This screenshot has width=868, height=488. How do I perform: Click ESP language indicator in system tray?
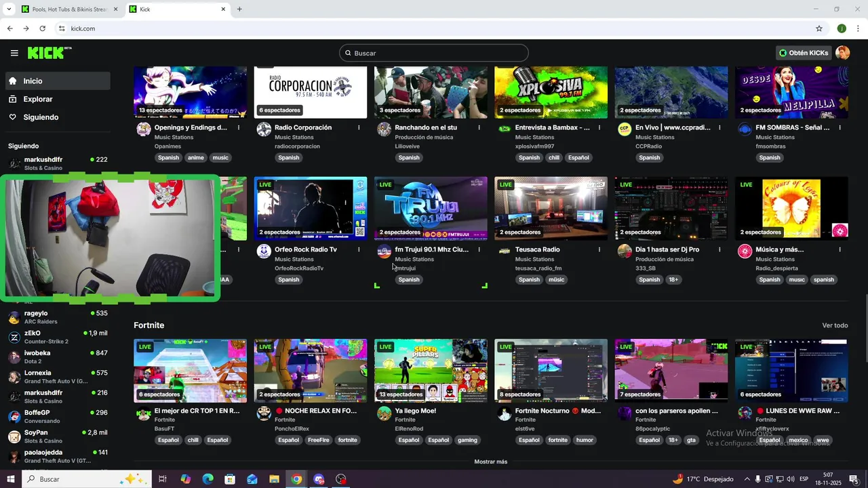pyautogui.click(x=804, y=479)
